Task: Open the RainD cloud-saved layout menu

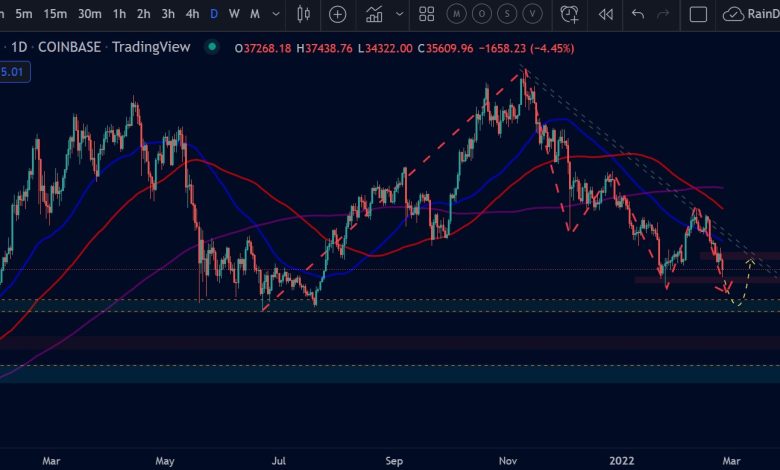Action: pyautogui.click(x=750, y=14)
